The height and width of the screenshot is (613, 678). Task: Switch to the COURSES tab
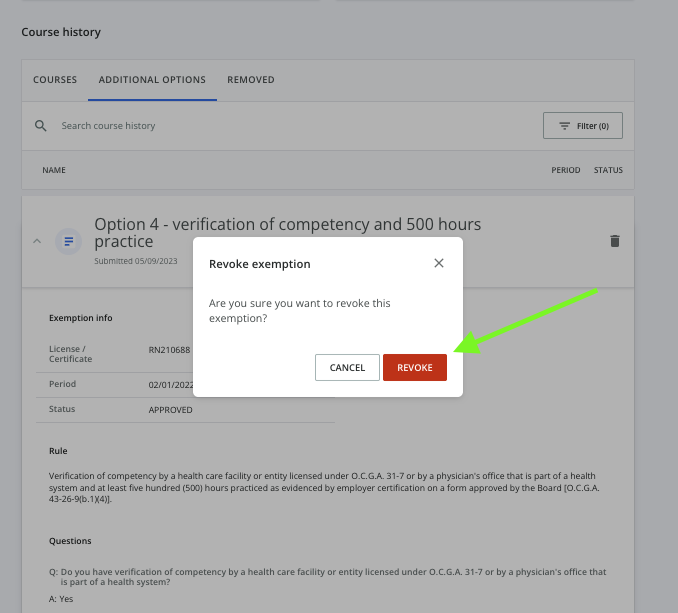point(55,80)
